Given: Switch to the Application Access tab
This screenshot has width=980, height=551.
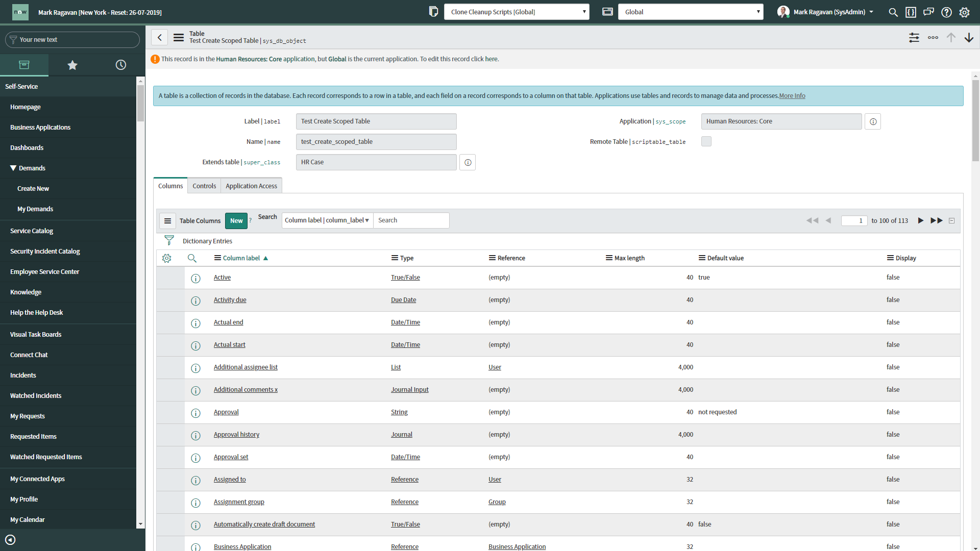Looking at the screenshot, I should click(251, 186).
